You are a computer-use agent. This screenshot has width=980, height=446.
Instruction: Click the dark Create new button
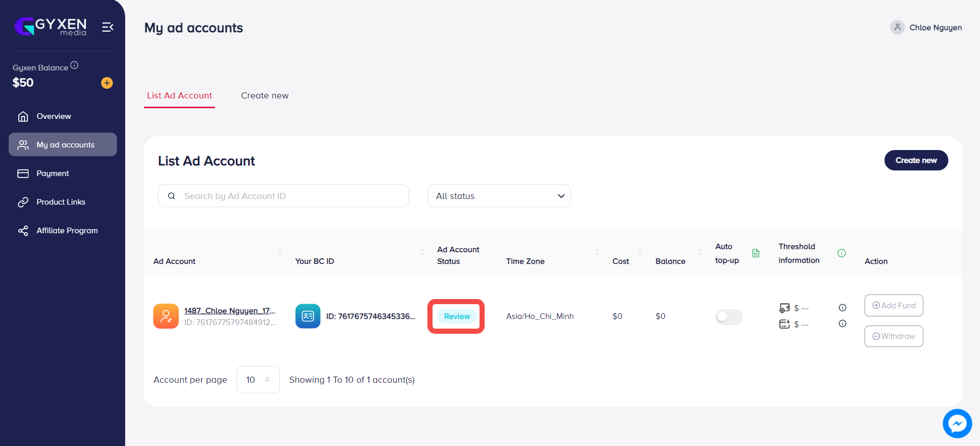tap(916, 160)
